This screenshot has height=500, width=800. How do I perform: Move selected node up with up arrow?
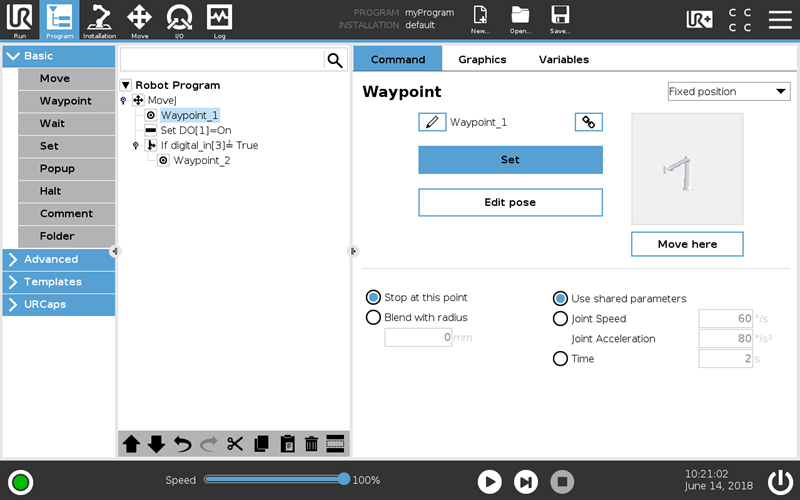[132, 445]
